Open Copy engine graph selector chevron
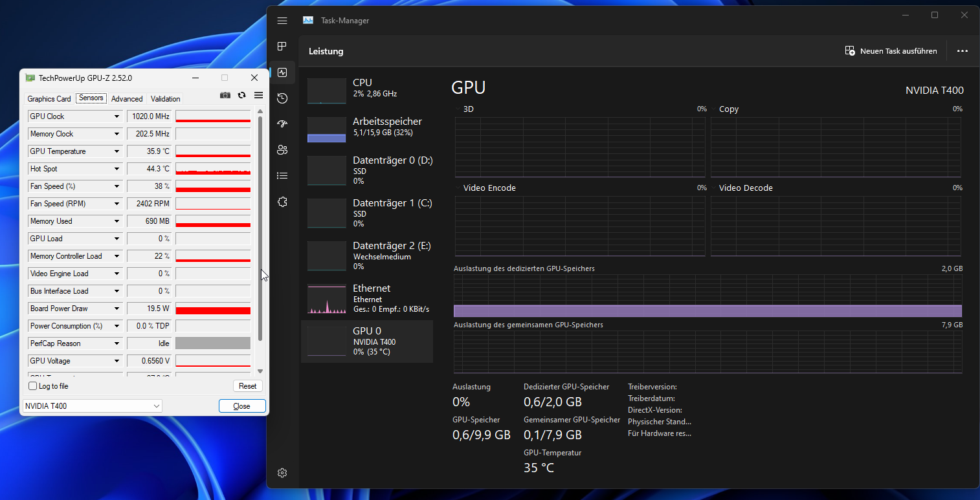This screenshot has height=500, width=980. (x=714, y=109)
